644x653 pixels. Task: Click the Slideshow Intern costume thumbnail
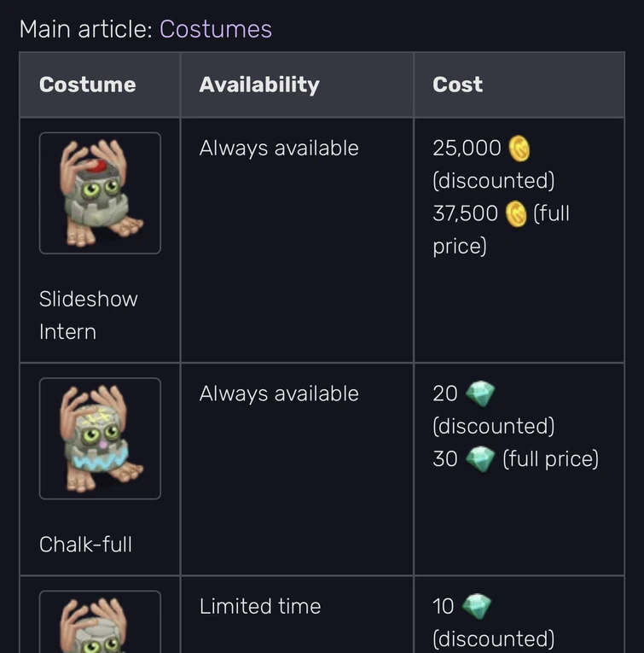click(x=100, y=193)
